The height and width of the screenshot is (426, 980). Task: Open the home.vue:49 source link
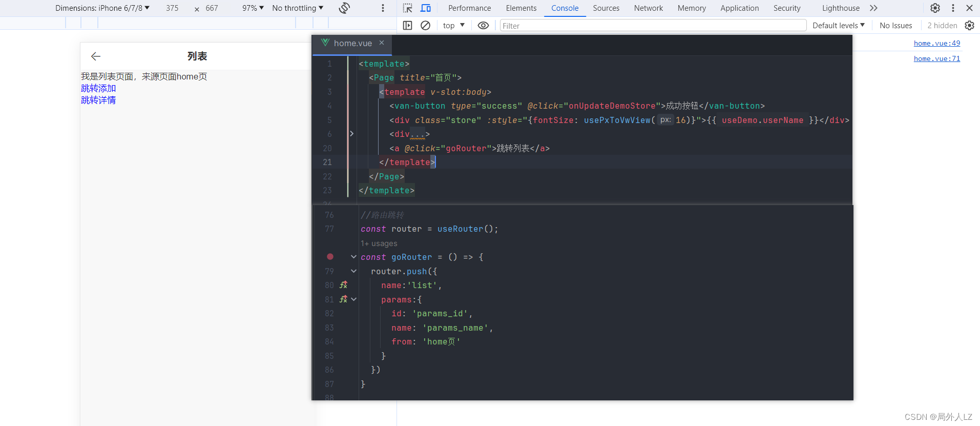pyautogui.click(x=937, y=43)
